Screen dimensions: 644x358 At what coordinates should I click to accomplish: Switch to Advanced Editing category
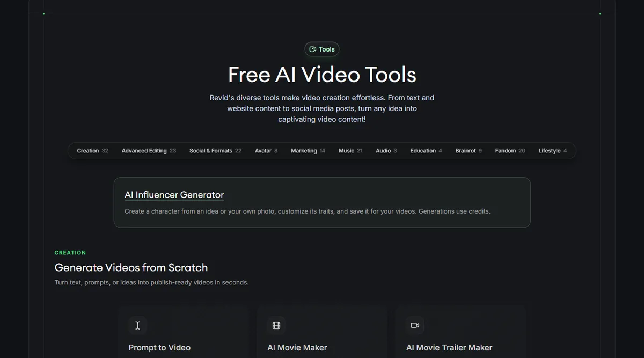149,151
